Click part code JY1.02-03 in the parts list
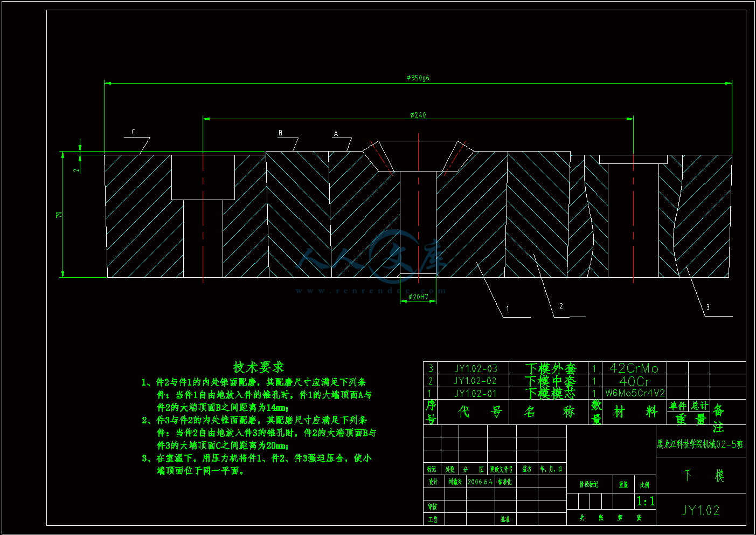The height and width of the screenshot is (535, 756). 475,368
